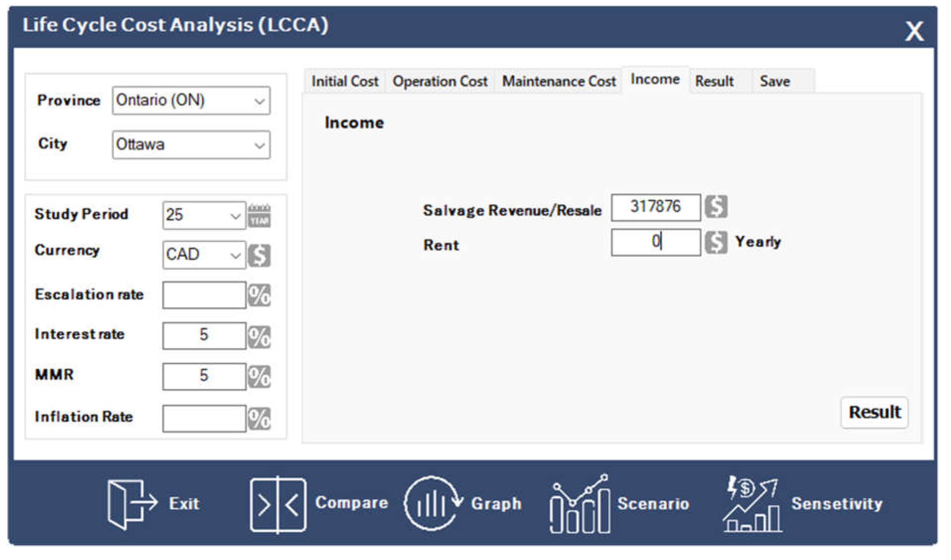Click the Exit door icon

point(131,505)
